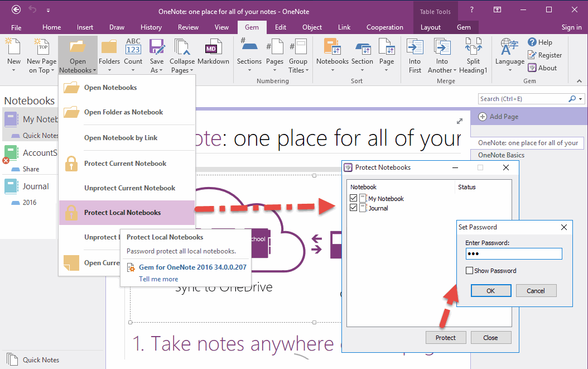Viewport: 588px width, 369px height.
Task: Click Register in Gem group
Action: click(544, 55)
